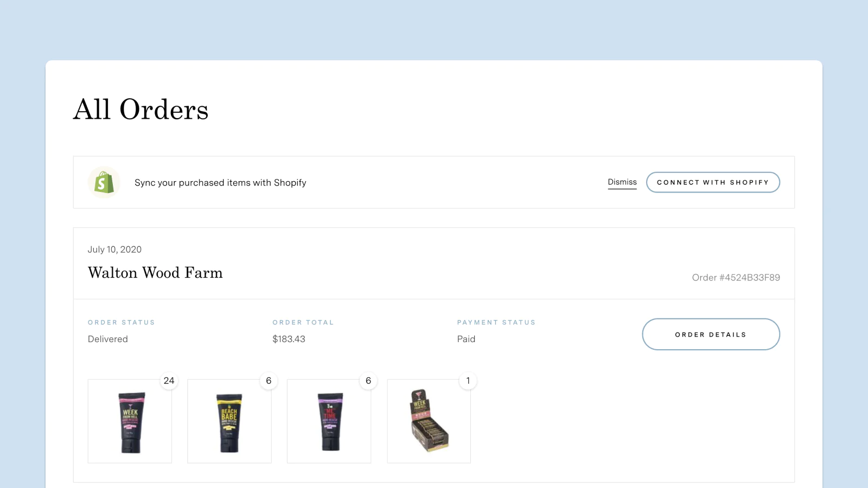868x488 pixels.
Task: Click the Walton Wood Farm brand name
Action: pyautogui.click(x=155, y=273)
